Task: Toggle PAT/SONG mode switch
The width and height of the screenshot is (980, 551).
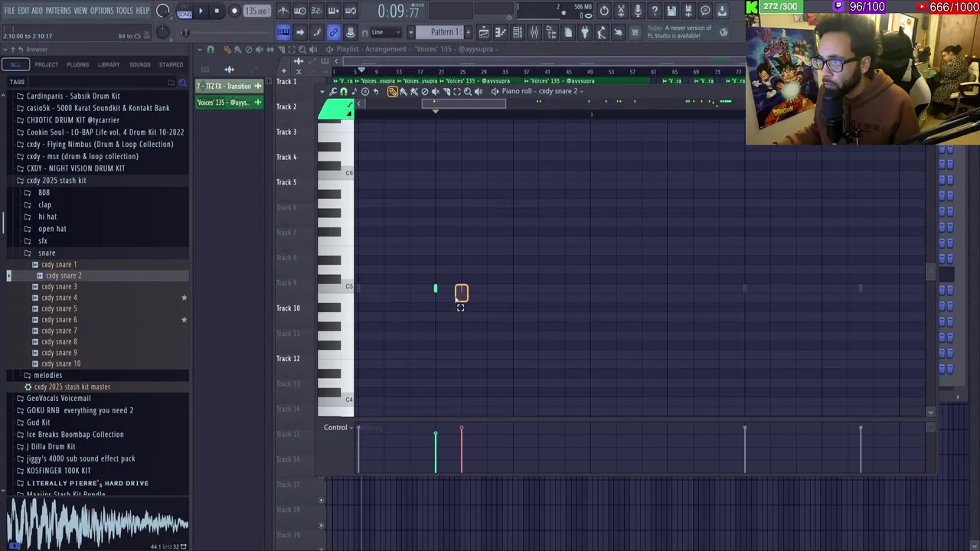Action: point(185,11)
